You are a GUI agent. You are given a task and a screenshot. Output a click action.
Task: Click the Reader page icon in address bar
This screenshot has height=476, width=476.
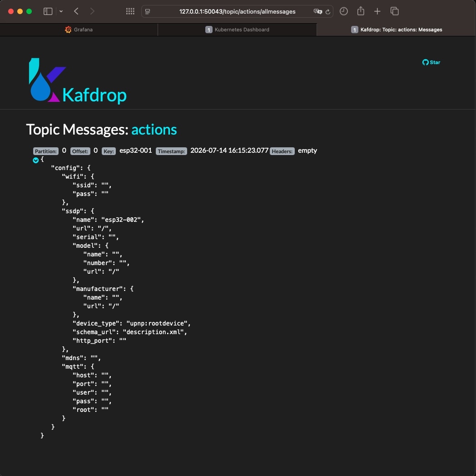148,11
